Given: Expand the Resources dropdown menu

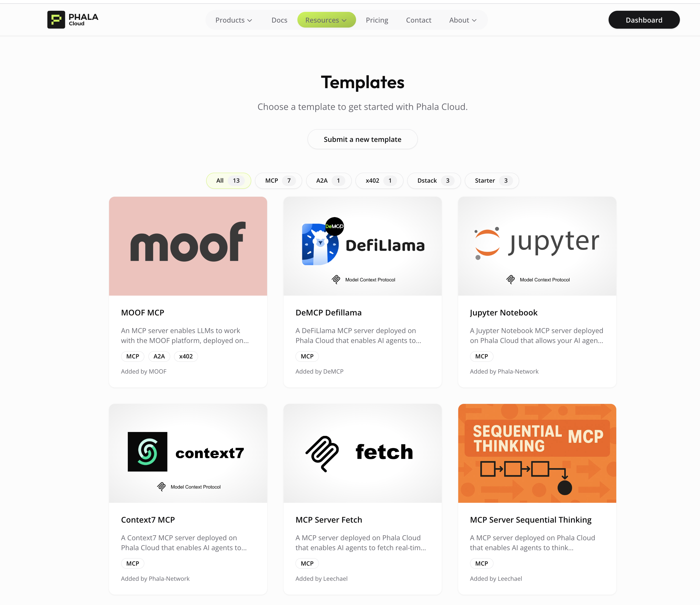Looking at the screenshot, I should coord(326,20).
